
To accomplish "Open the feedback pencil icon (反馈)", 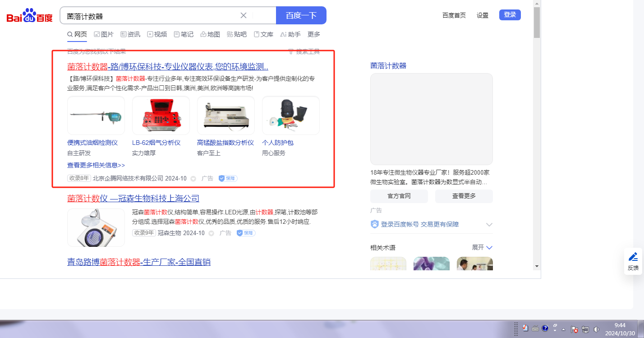I will [x=633, y=257].
